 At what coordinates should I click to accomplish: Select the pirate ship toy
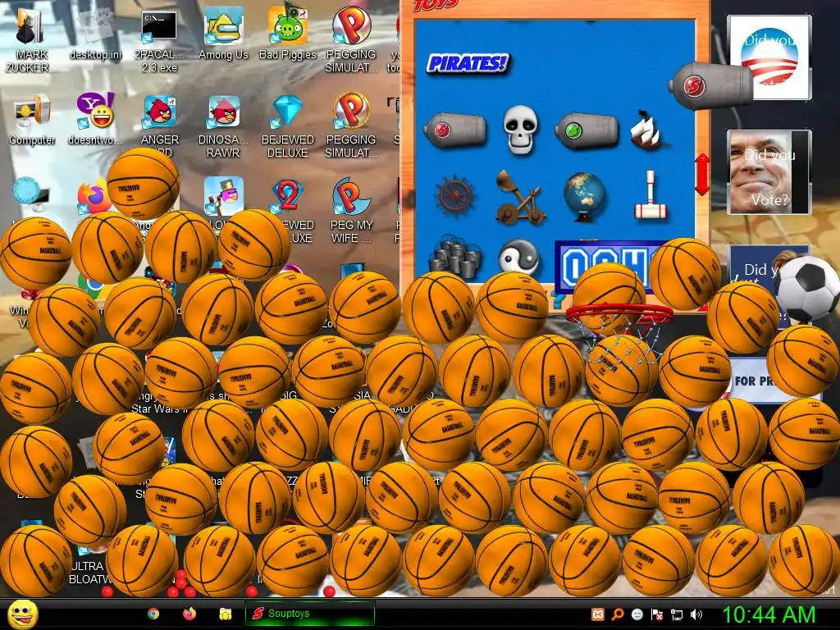pyautogui.click(x=649, y=130)
